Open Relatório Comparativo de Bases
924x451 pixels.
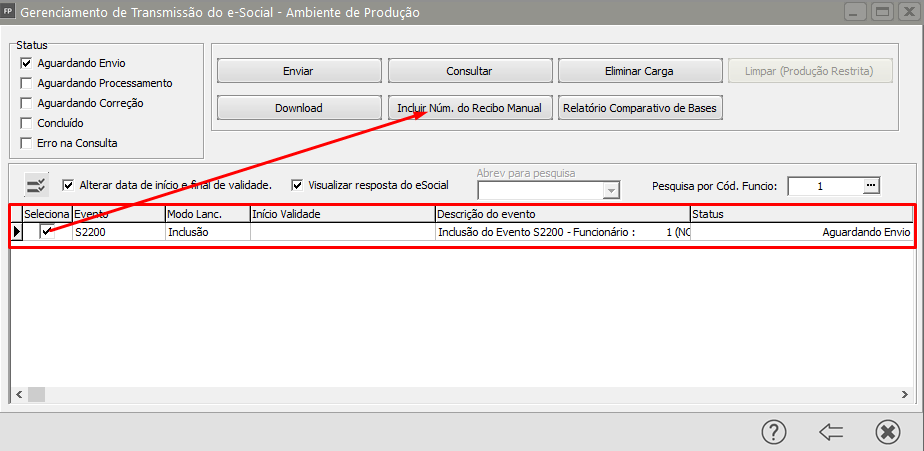click(640, 107)
